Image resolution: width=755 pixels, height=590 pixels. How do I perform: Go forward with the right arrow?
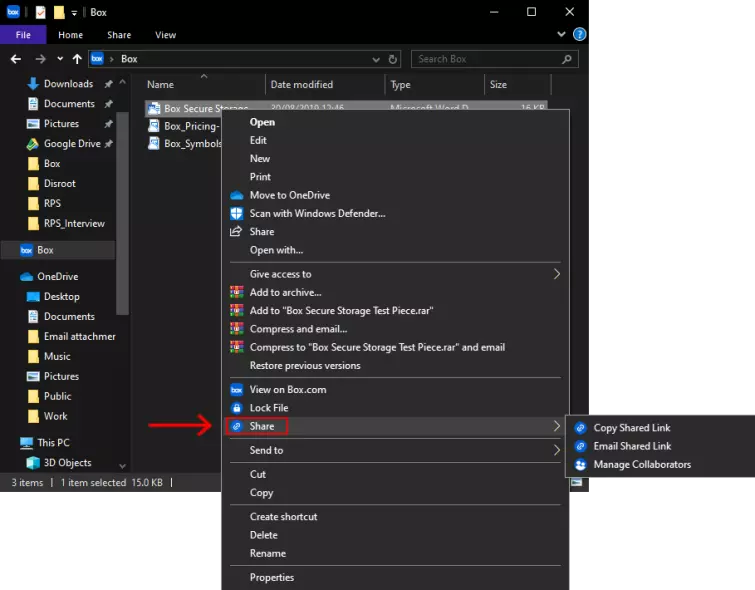(x=40, y=59)
